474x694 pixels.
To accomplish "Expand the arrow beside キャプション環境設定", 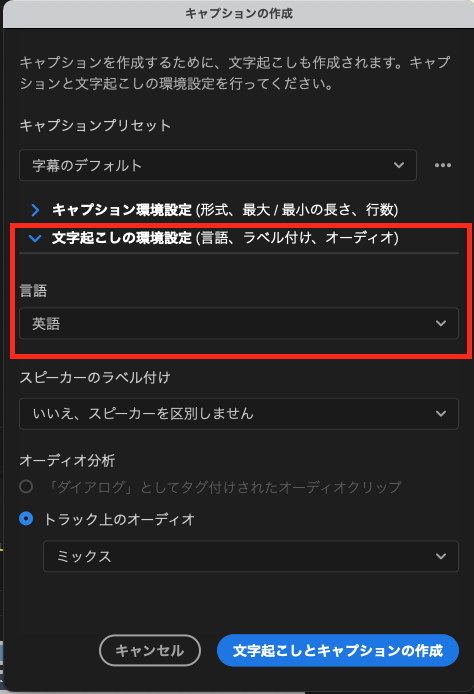I will tap(35, 210).
